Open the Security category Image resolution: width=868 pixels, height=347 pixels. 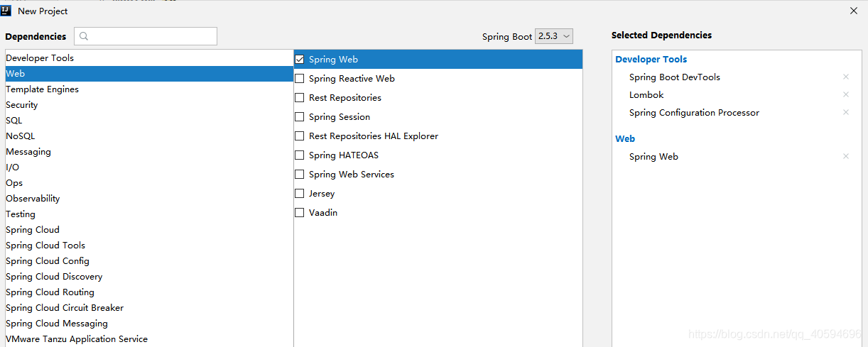[x=149, y=105]
